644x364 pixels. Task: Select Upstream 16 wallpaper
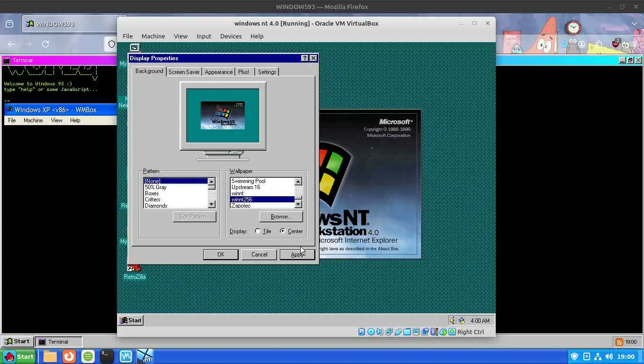[262, 187]
